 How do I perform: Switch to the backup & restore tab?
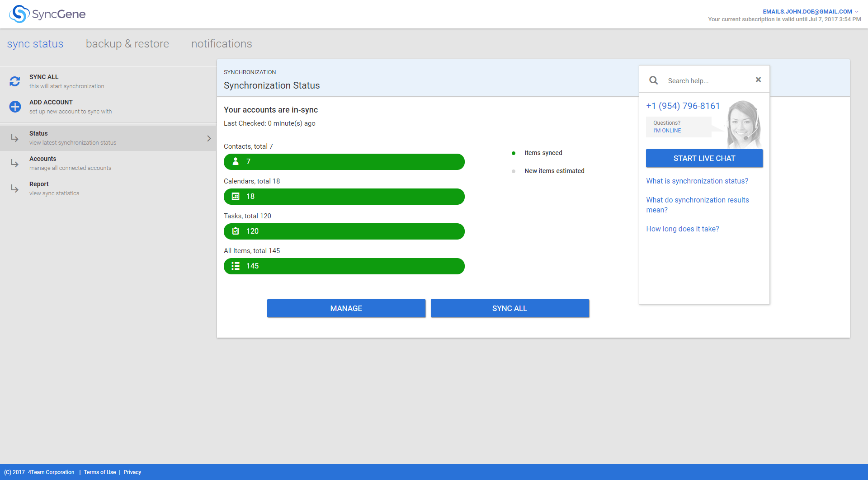coord(127,44)
